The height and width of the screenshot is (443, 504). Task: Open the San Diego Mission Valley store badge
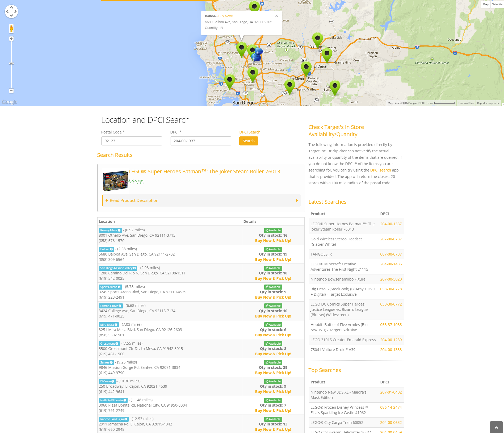[x=118, y=268]
